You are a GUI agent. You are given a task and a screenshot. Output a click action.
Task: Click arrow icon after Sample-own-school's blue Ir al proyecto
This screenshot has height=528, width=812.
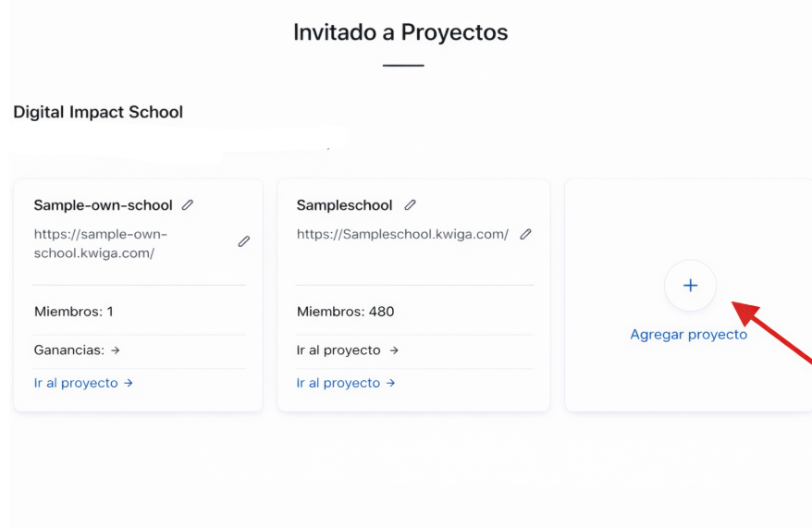click(129, 383)
